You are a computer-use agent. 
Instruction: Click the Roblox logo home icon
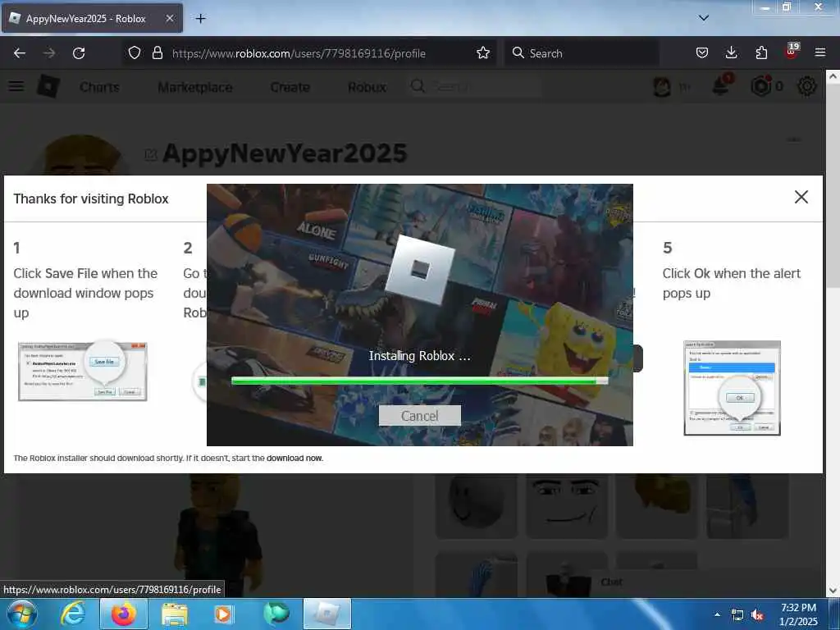point(48,86)
